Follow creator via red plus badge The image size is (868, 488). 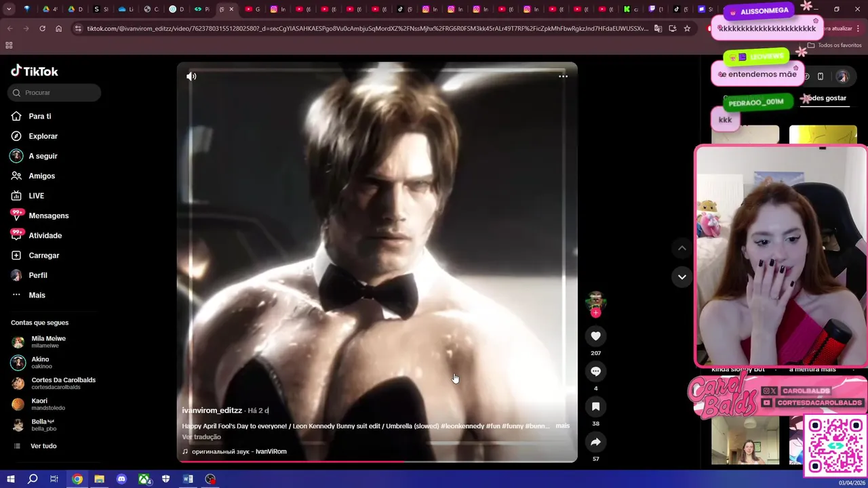[595, 313]
